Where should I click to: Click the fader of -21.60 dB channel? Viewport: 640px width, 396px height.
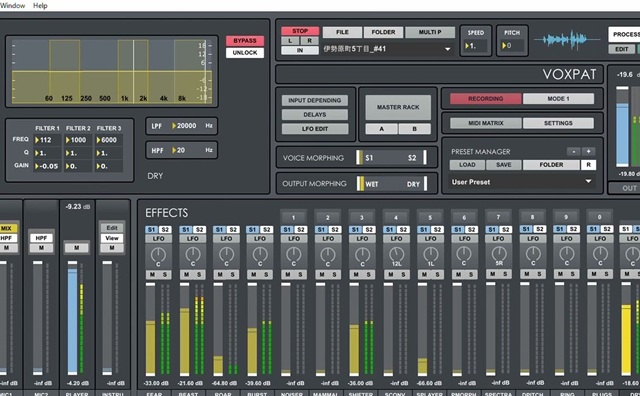(184, 329)
